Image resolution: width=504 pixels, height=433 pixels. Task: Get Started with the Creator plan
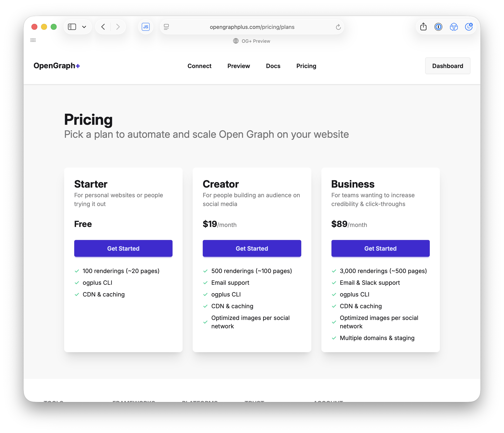[252, 248]
